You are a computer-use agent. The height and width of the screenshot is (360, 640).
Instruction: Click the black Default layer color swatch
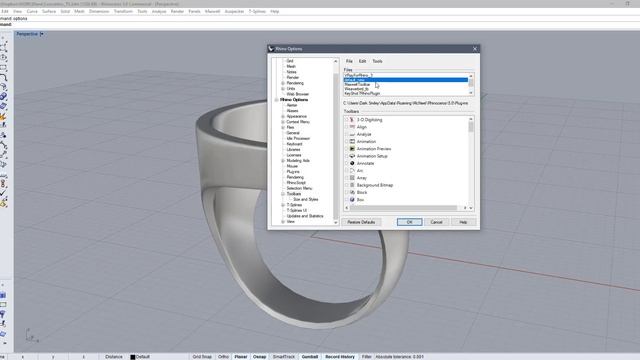(133, 357)
